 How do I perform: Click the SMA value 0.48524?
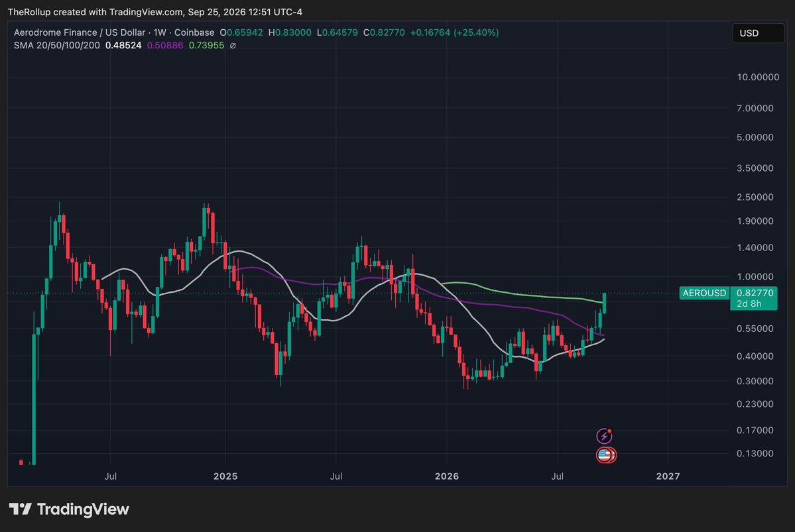coord(123,46)
